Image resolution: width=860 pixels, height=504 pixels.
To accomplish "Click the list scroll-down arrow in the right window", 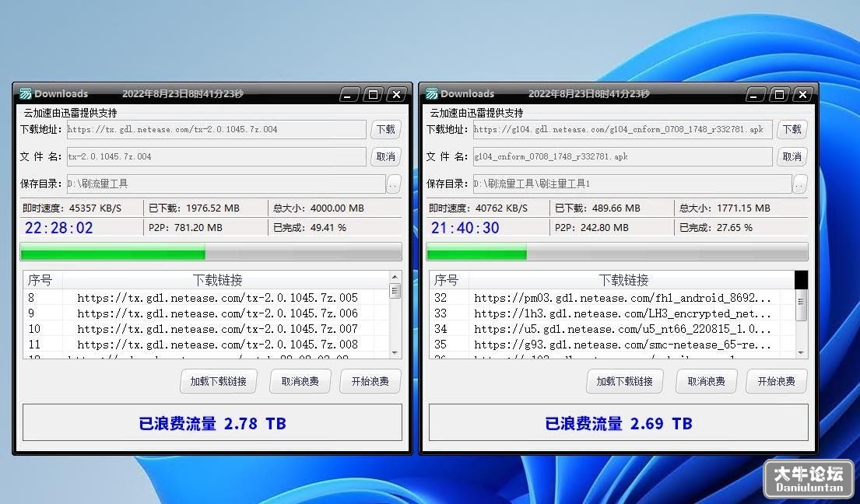I will pos(802,353).
